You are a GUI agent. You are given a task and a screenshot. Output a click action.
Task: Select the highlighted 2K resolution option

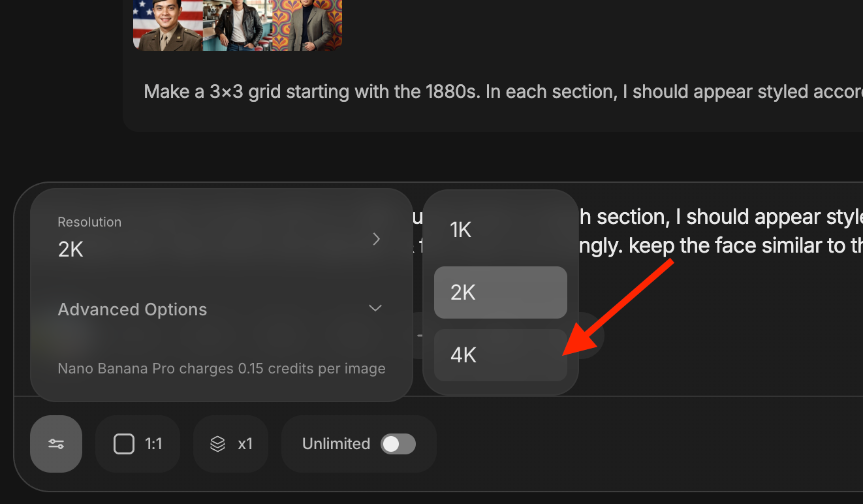click(x=500, y=292)
